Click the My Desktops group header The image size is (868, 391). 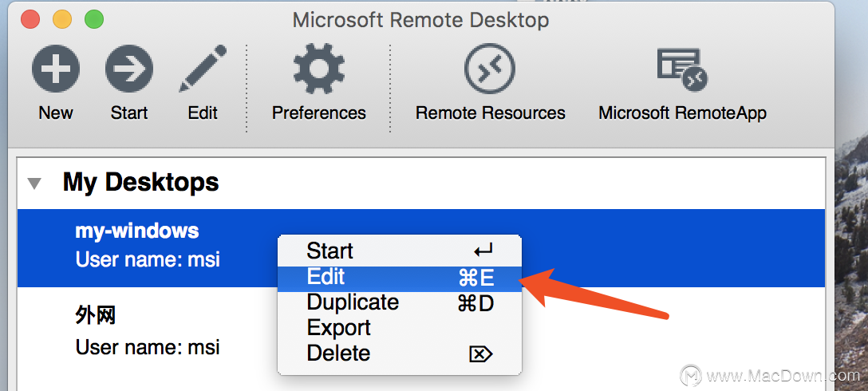coord(140,182)
